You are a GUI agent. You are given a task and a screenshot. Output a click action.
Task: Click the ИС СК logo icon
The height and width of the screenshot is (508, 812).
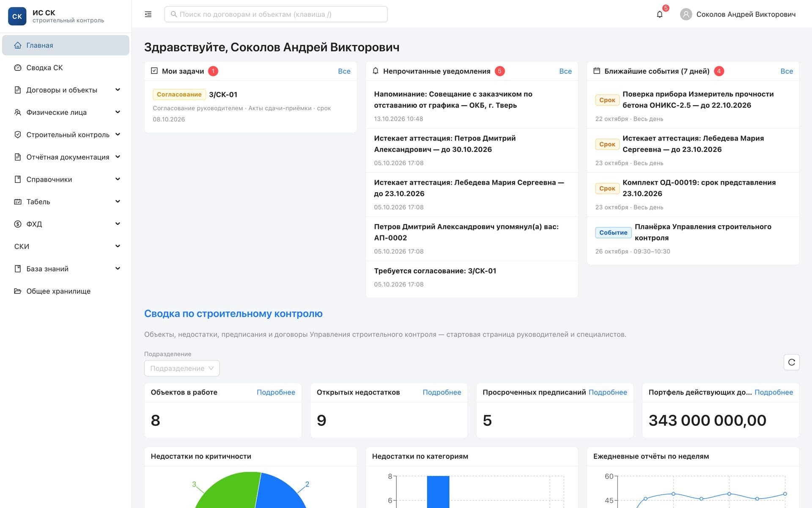(17, 17)
